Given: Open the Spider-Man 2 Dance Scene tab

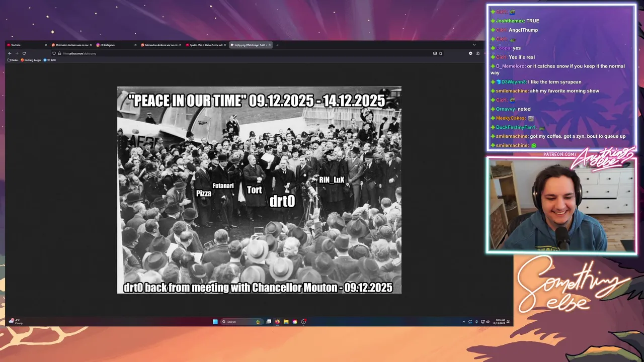Looking at the screenshot, I should click(205, 45).
